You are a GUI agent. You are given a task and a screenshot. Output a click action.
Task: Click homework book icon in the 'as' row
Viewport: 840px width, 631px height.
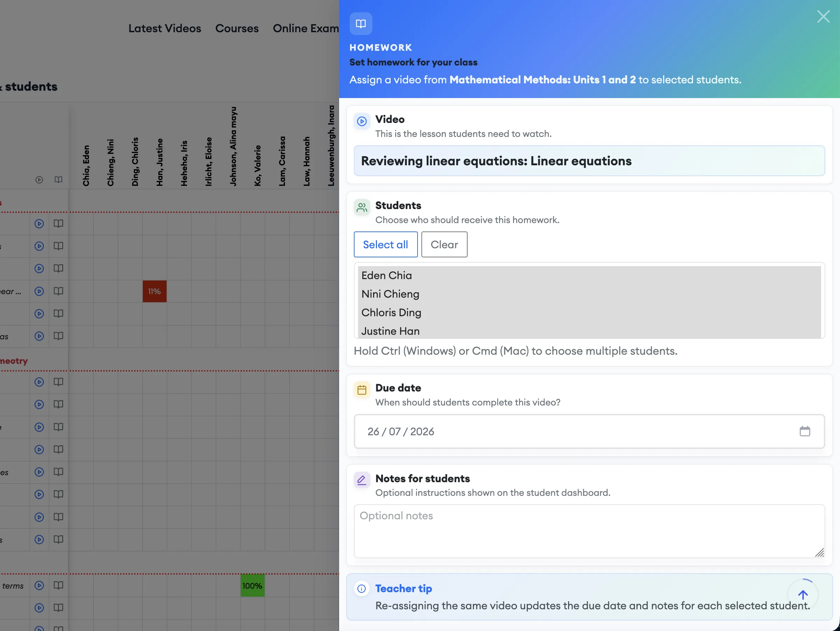pyautogui.click(x=58, y=336)
